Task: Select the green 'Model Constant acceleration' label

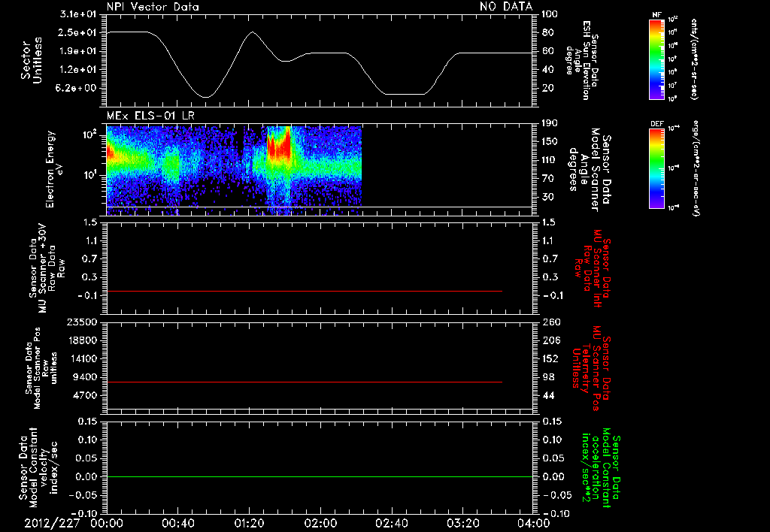Action: click(601, 467)
